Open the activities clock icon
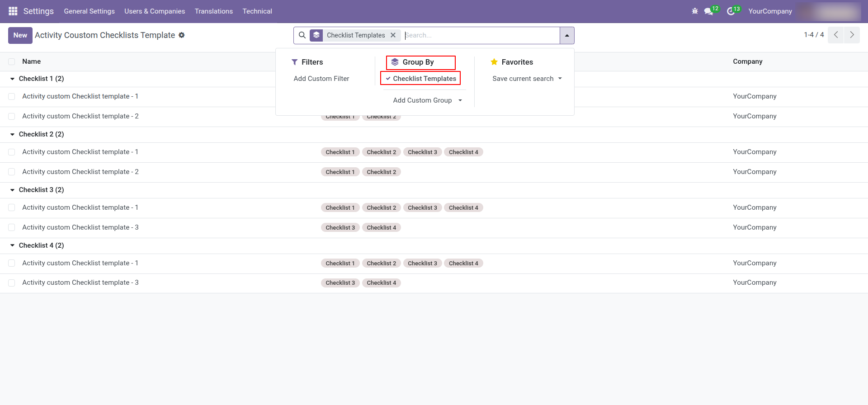Screen dimensions: 868x405 tap(731, 11)
